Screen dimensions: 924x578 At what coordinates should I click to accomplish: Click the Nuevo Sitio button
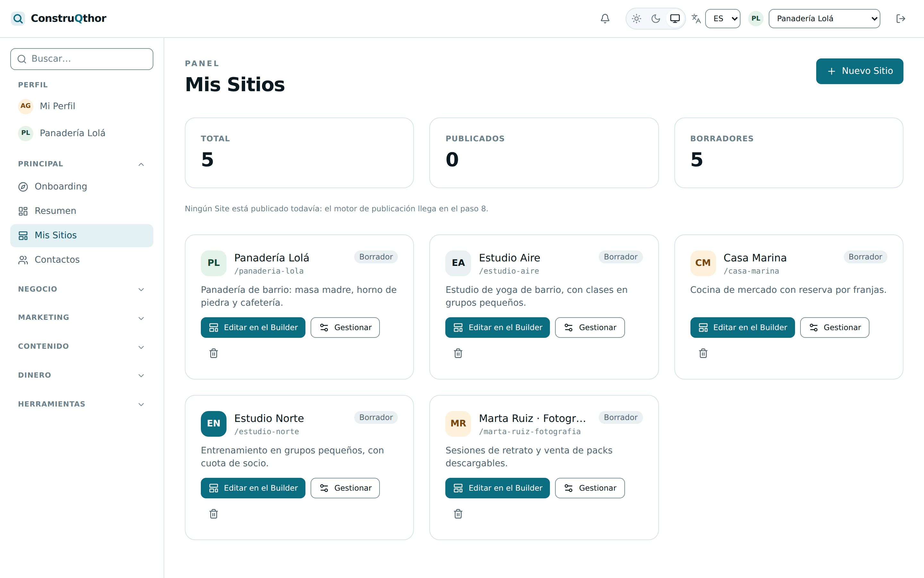860,71
